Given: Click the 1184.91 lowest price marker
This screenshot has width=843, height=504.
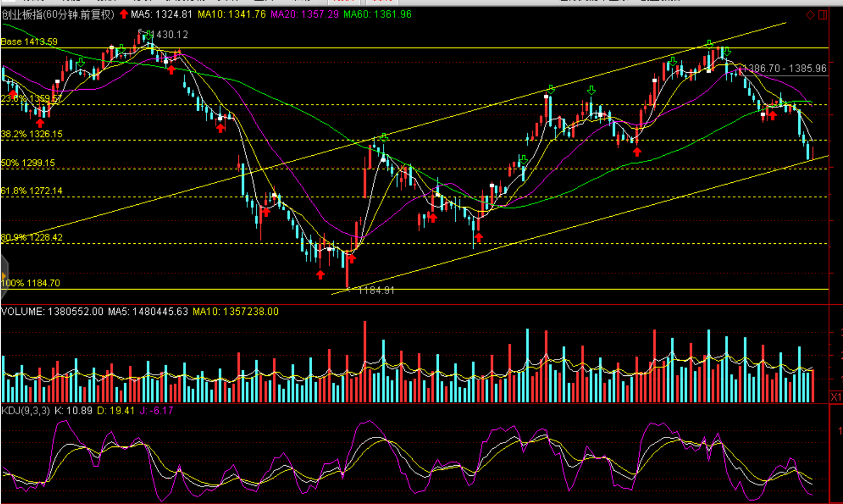Looking at the screenshot, I should coord(376,291).
